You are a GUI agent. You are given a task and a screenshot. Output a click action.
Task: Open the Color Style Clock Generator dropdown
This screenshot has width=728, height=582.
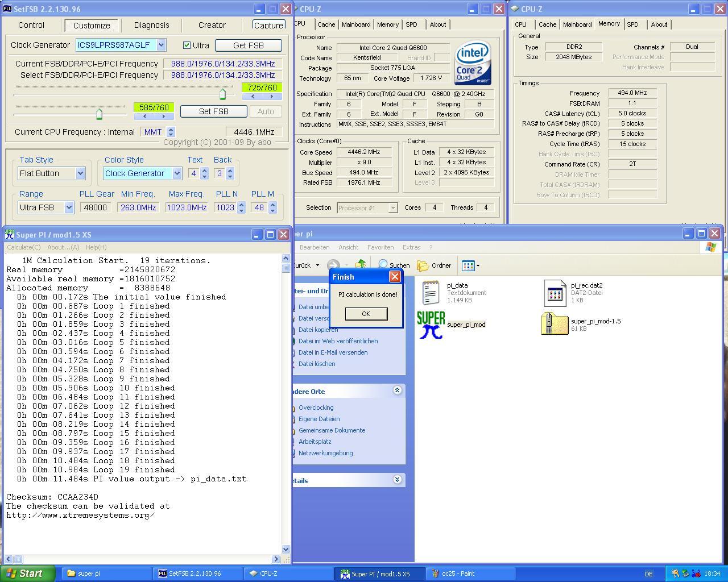(x=177, y=173)
